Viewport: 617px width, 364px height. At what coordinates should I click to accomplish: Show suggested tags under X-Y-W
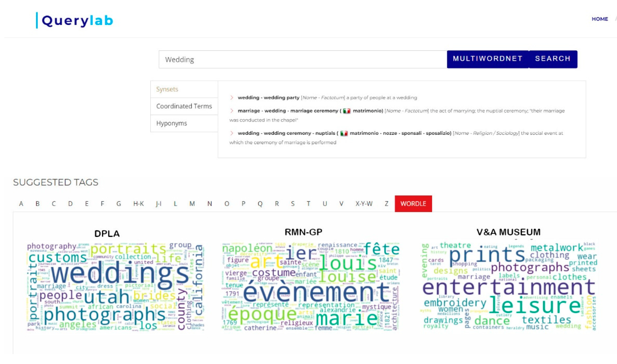pyautogui.click(x=364, y=204)
